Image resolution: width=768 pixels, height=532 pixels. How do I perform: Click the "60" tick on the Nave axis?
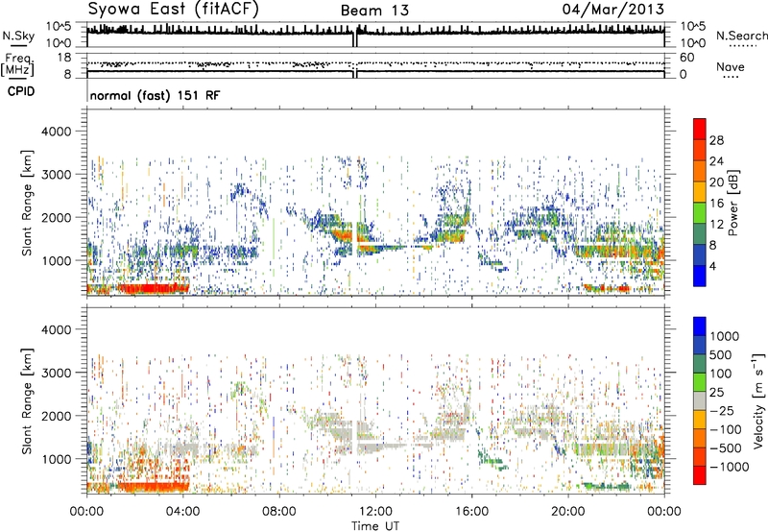pos(686,58)
